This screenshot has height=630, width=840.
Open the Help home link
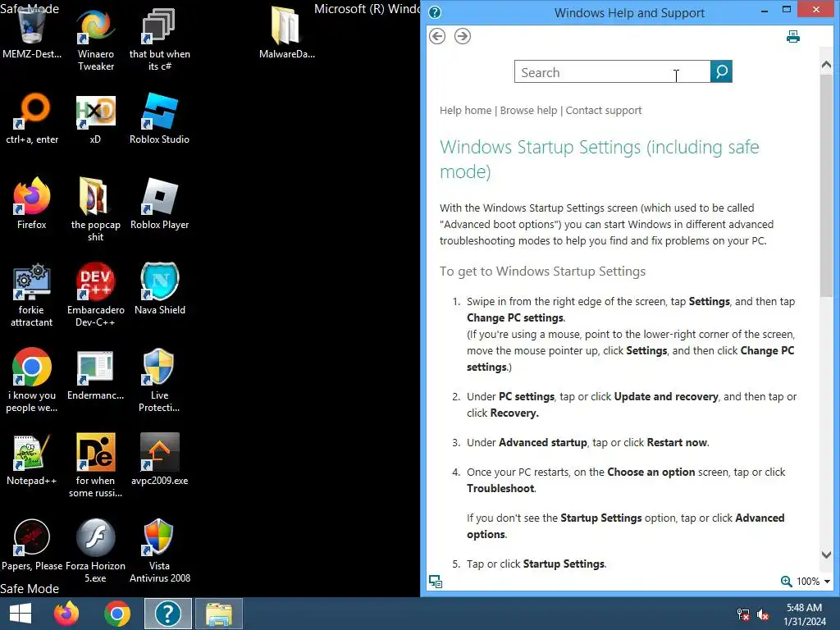[x=466, y=111]
